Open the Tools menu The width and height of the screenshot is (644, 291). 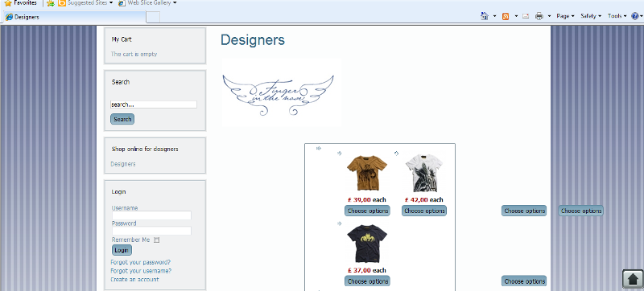point(617,16)
